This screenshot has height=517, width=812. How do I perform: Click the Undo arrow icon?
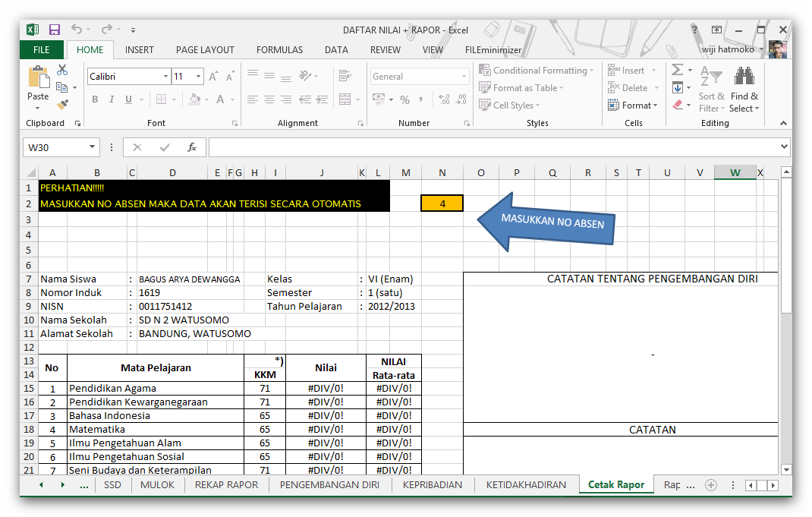pyautogui.click(x=77, y=29)
